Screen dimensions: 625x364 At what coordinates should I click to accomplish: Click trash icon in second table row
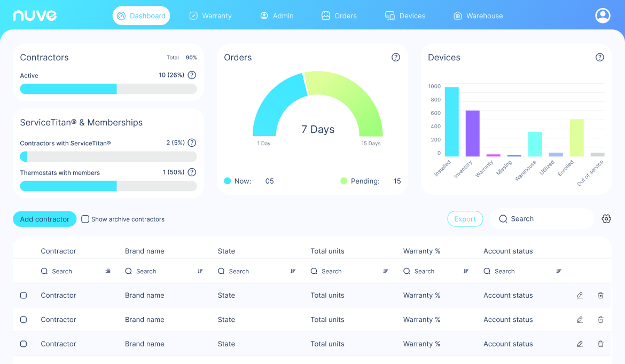coord(600,320)
